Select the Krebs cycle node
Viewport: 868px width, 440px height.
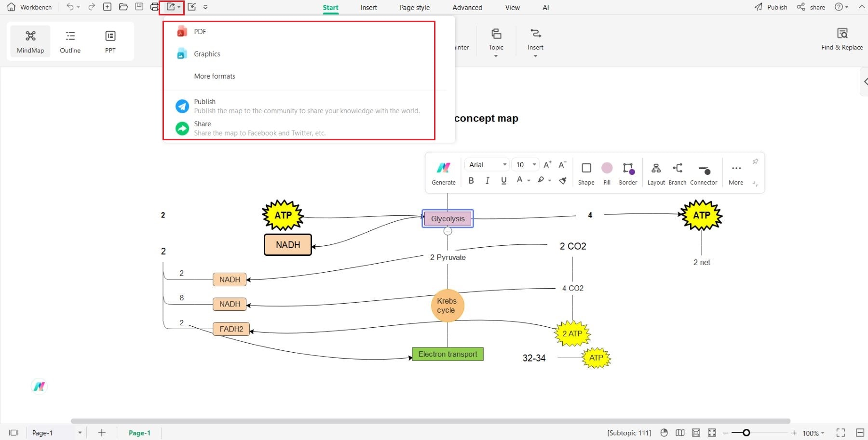pyautogui.click(x=448, y=306)
